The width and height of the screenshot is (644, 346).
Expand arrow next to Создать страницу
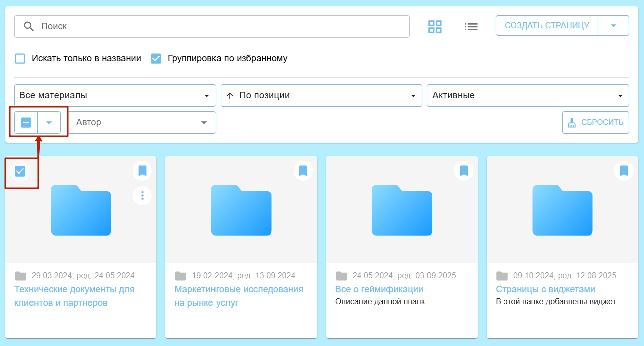(613, 26)
